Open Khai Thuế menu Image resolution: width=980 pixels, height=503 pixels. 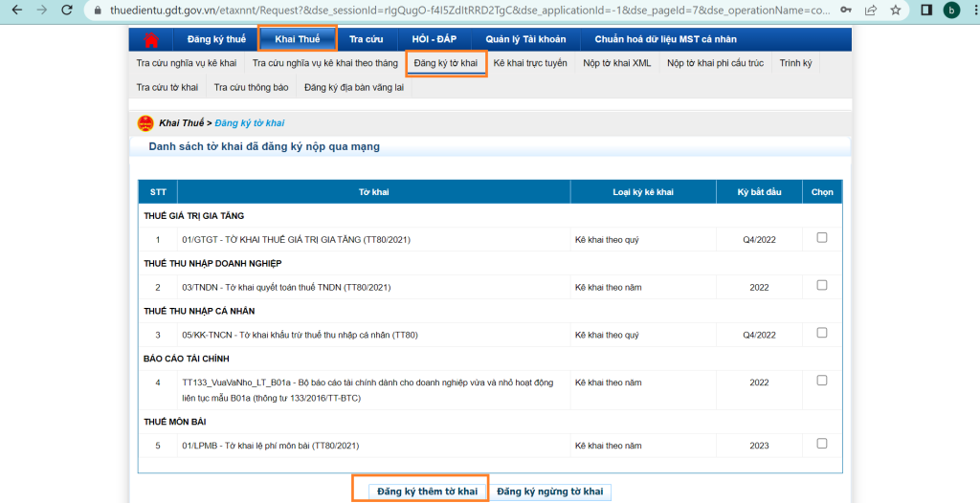click(298, 39)
